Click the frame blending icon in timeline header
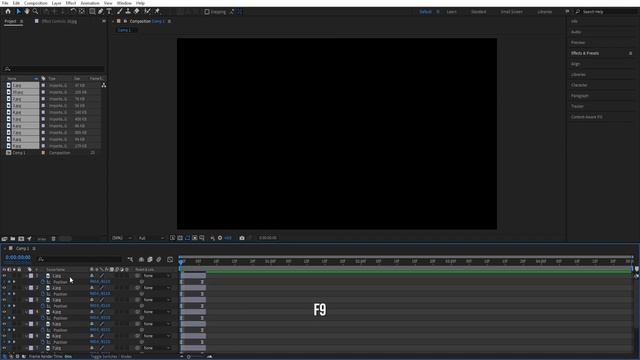640x360 pixels. point(150,260)
